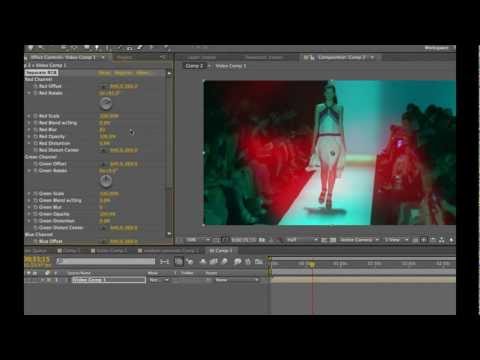Expand the Green Rotate property twirl
The height and width of the screenshot is (360, 480).
click(29, 171)
